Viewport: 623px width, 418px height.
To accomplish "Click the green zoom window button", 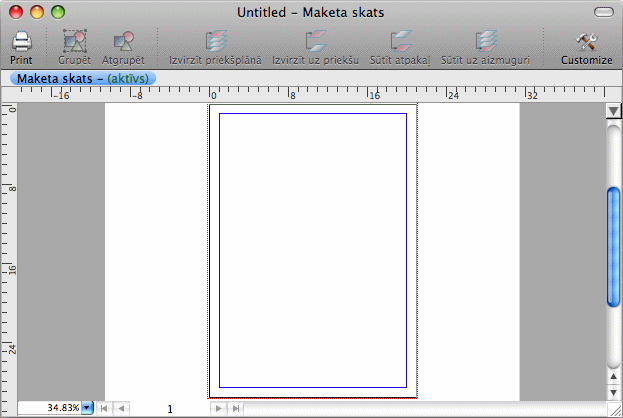I will (58, 12).
